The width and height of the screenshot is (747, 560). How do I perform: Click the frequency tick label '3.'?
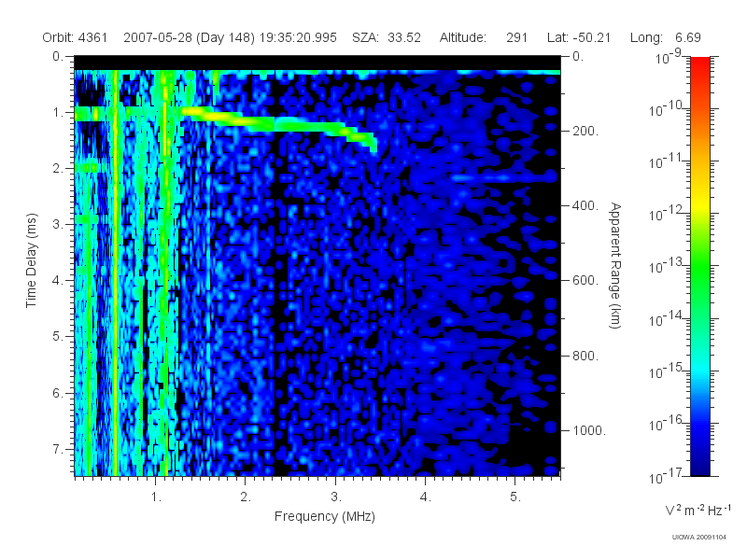[x=336, y=497]
